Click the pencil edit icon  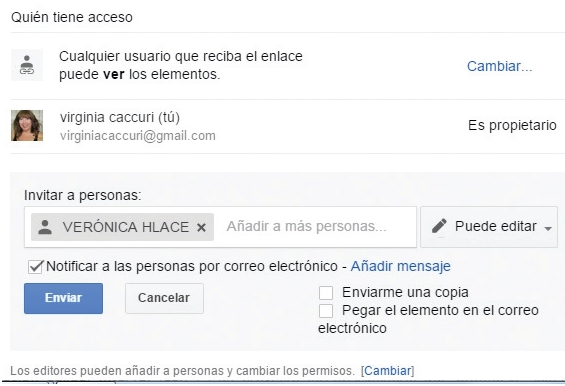(439, 226)
